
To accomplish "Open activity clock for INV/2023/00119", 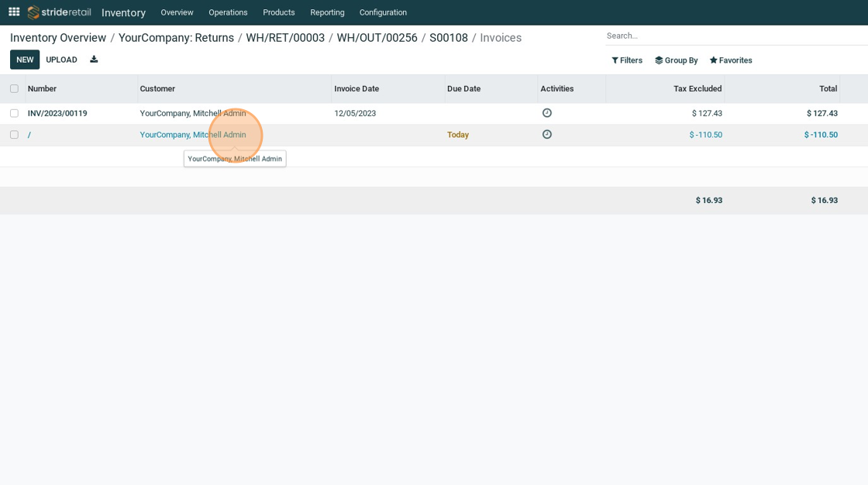I will pos(547,113).
